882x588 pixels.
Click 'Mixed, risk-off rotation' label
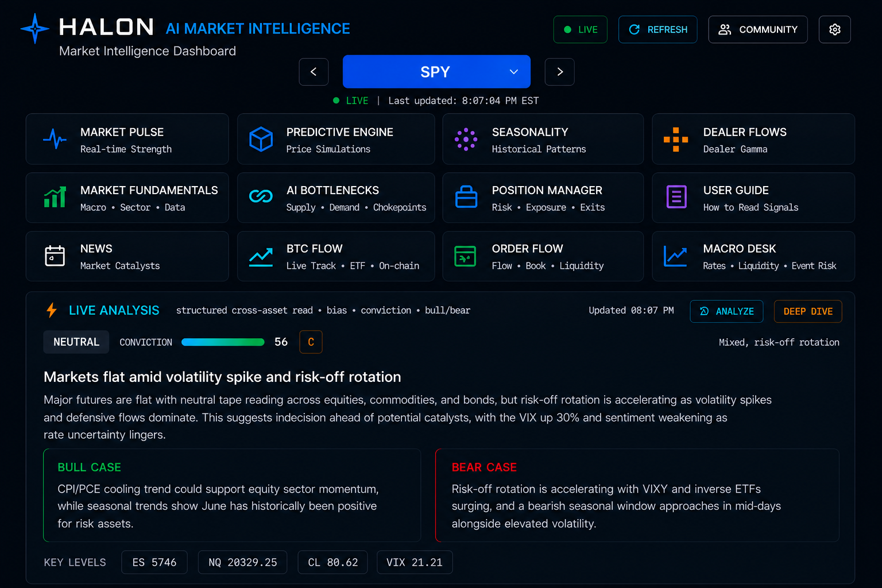tap(779, 342)
